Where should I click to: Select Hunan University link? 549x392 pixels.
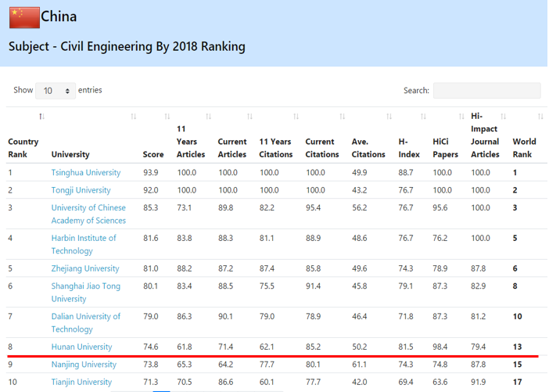81,347
